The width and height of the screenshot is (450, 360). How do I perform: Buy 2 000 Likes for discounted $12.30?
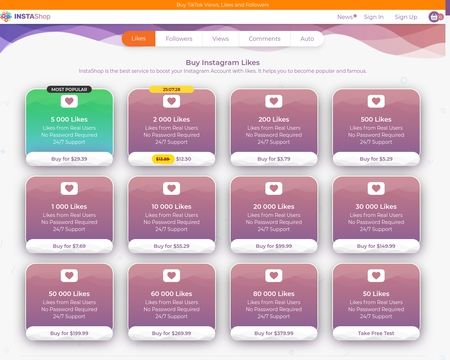(171, 159)
